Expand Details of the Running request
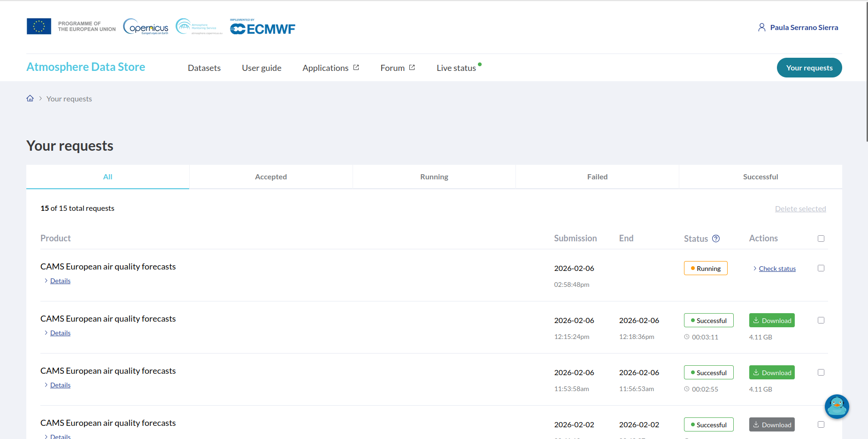Screen dimensions: 868x439 60,281
